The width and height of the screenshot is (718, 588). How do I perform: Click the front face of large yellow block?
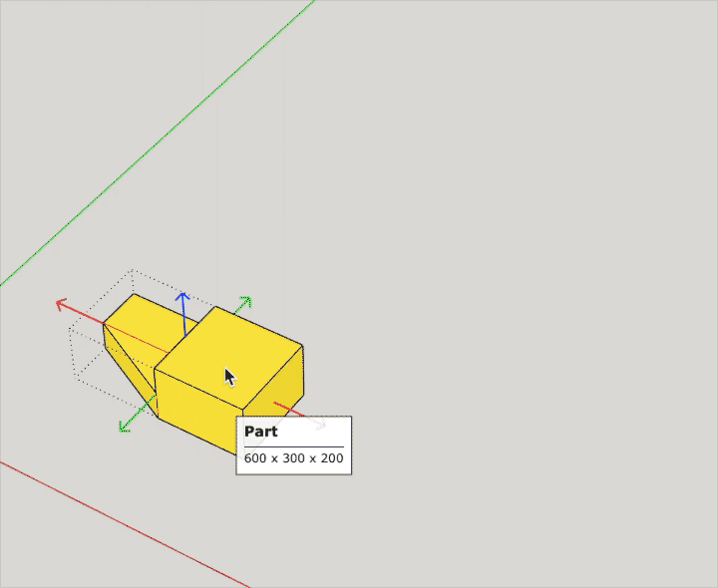pyautogui.click(x=199, y=404)
